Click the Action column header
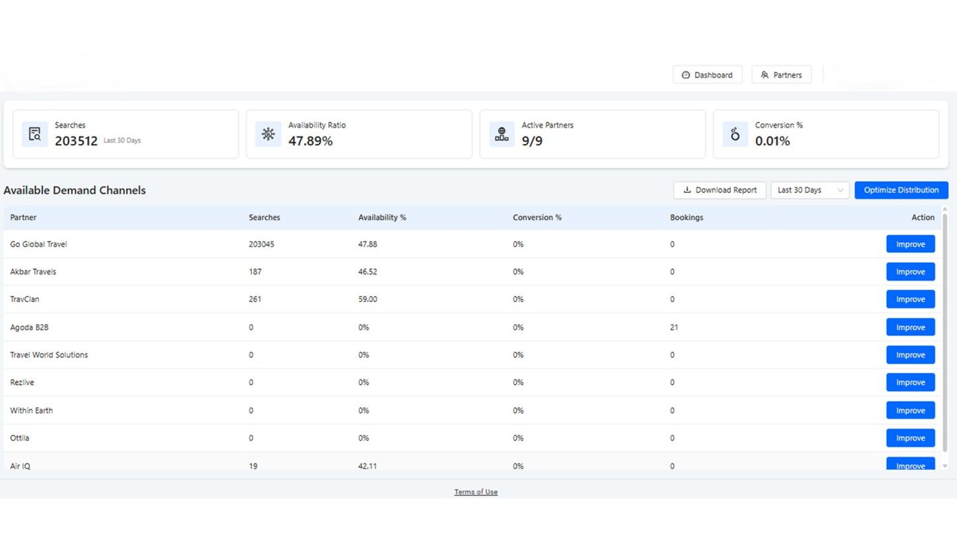 (x=923, y=218)
